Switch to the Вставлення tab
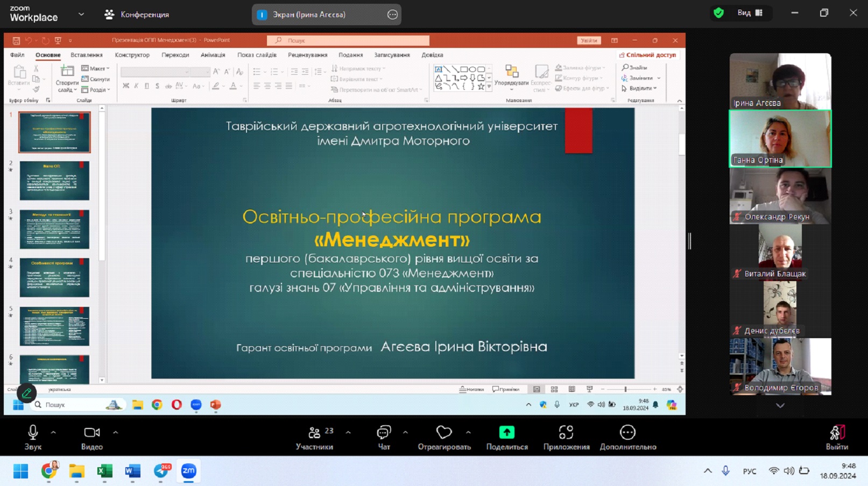This screenshot has width=868, height=486. [x=86, y=55]
